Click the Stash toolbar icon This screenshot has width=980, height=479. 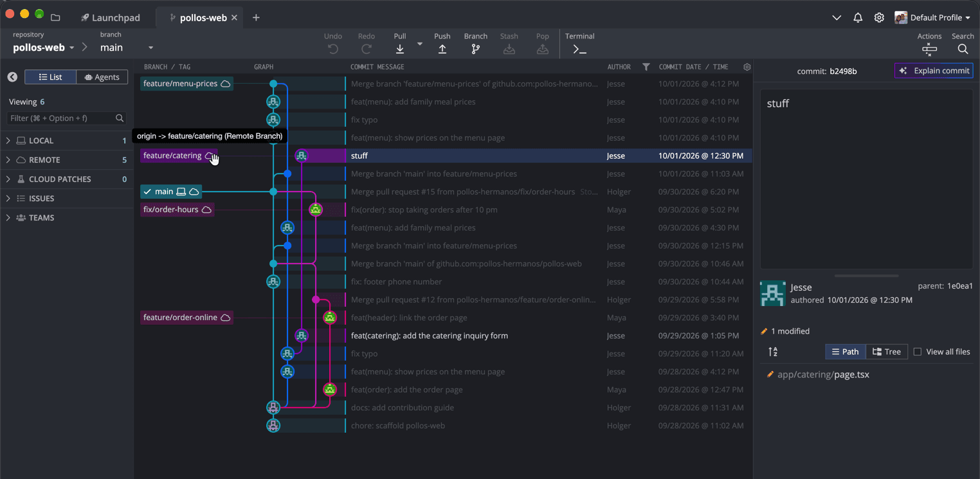click(x=509, y=49)
